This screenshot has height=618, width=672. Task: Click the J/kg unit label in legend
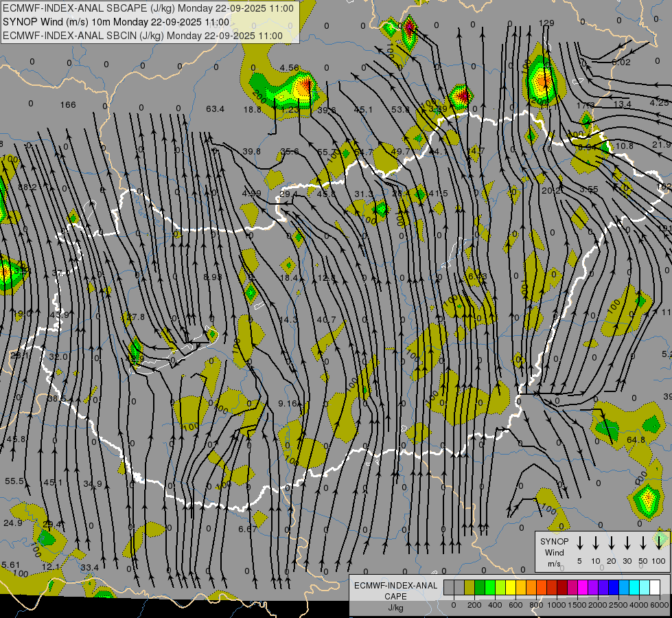click(x=395, y=608)
